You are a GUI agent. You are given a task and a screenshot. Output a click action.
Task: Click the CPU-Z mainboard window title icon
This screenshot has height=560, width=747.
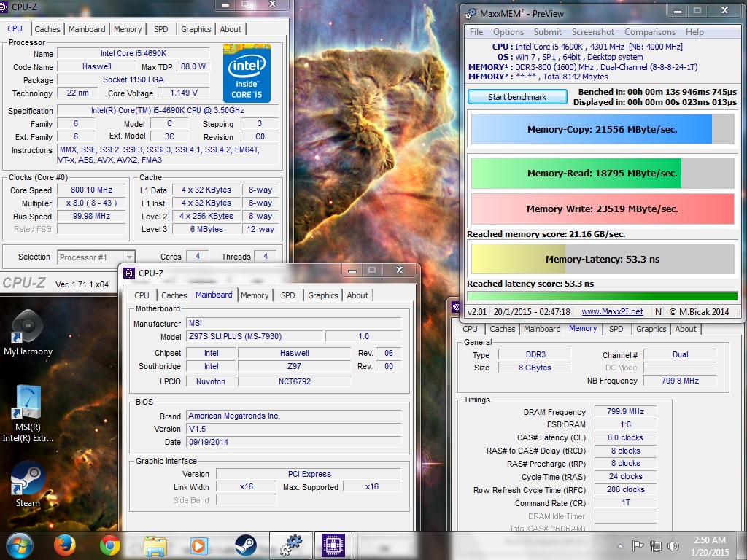[129, 273]
